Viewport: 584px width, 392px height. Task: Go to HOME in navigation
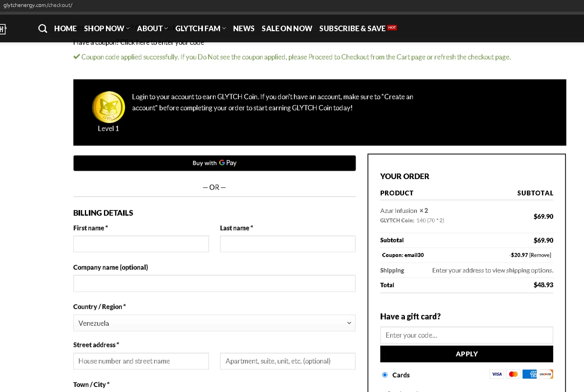65,28
